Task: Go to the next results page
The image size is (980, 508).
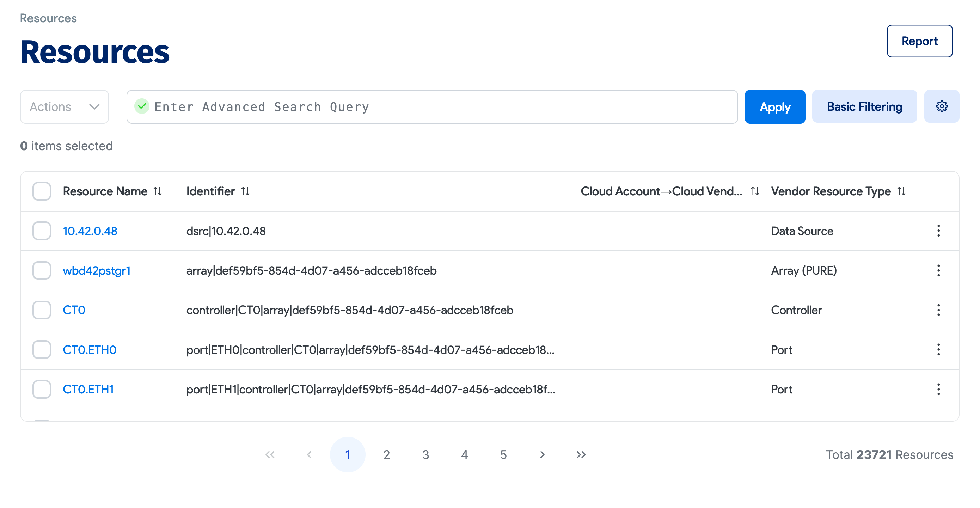Action: [x=542, y=454]
